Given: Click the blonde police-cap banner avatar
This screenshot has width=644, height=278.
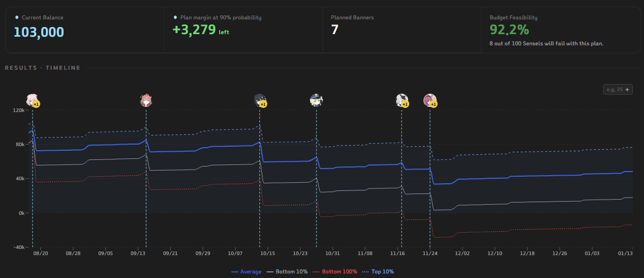Looking at the screenshot, I should (x=316, y=100).
